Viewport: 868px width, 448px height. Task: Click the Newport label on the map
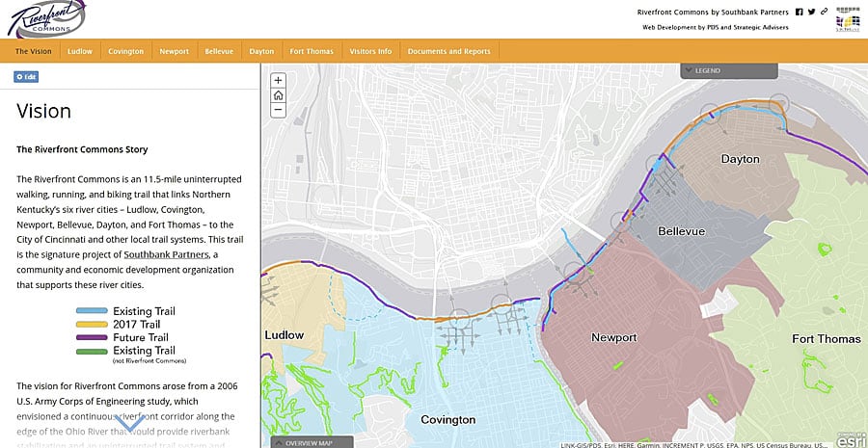[614, 337]
